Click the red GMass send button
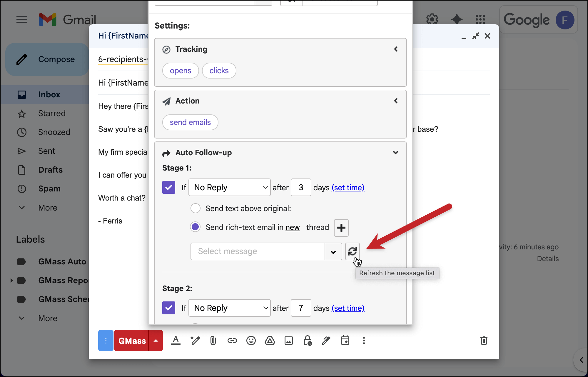 tap(132, 341)
